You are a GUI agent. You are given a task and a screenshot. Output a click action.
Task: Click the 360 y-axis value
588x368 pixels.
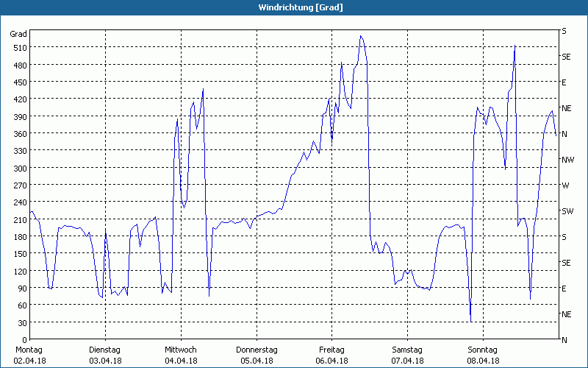click(21, 134)
